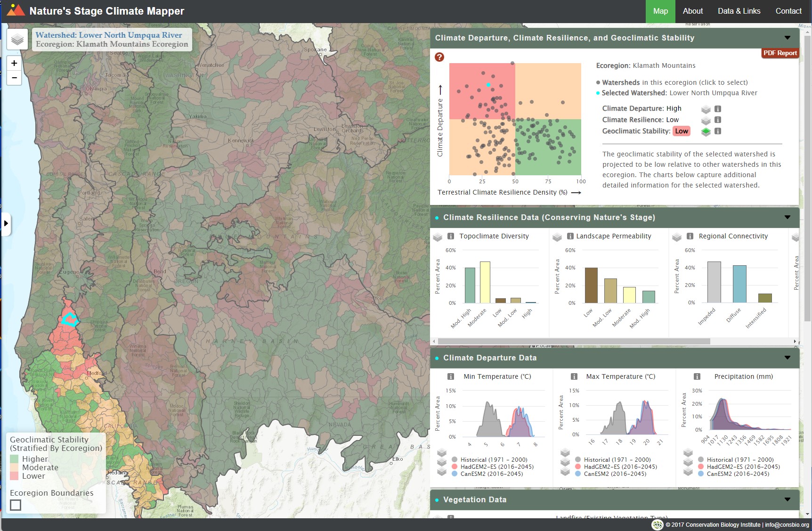Open info icon for Topoclimate Diversity
Viewport: 812px width, 531px height.
pyautogui.click(x=451, y=236)
